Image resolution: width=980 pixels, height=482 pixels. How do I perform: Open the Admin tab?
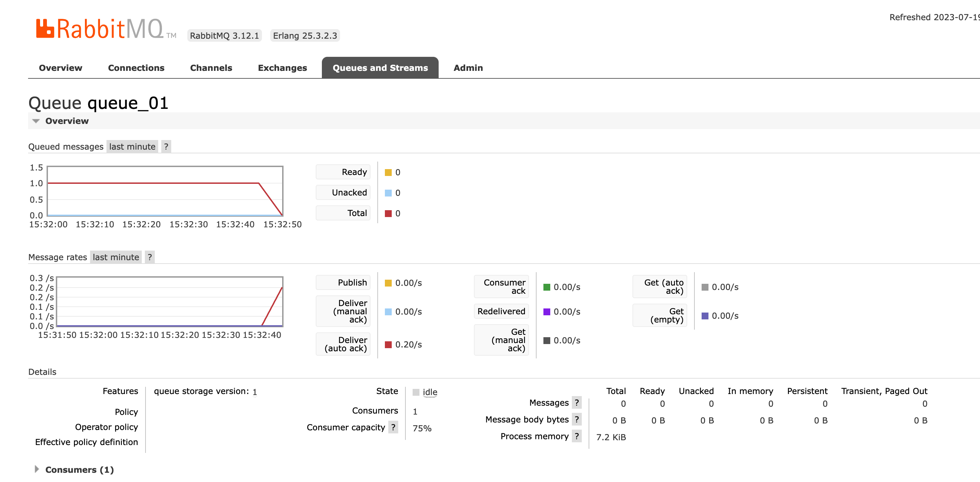[x=468, y=68]
